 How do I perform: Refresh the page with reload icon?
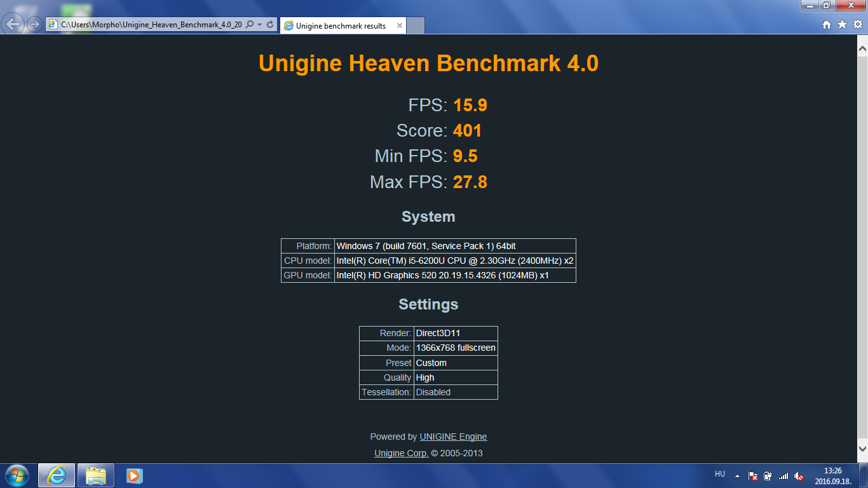pyautogui.click(x=270, y=25)
